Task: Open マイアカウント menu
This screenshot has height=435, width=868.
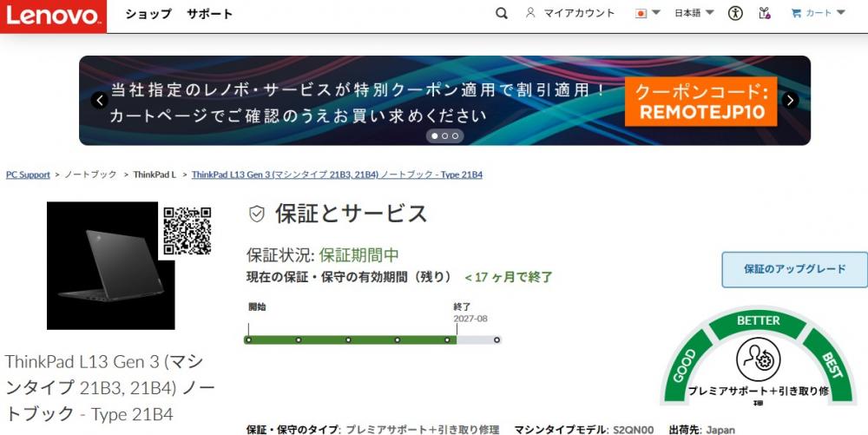Action: [579, 13]
